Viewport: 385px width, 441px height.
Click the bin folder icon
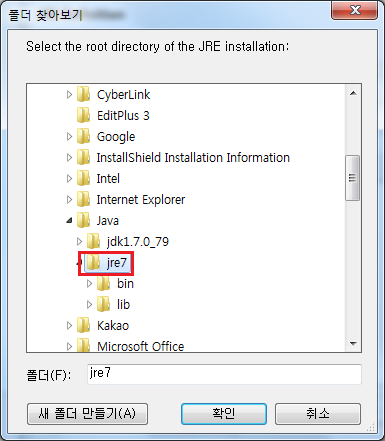[103, 283]
